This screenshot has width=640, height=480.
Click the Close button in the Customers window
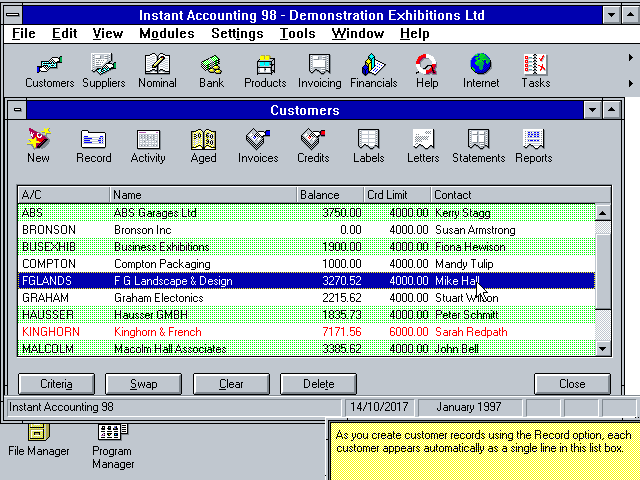572,384
